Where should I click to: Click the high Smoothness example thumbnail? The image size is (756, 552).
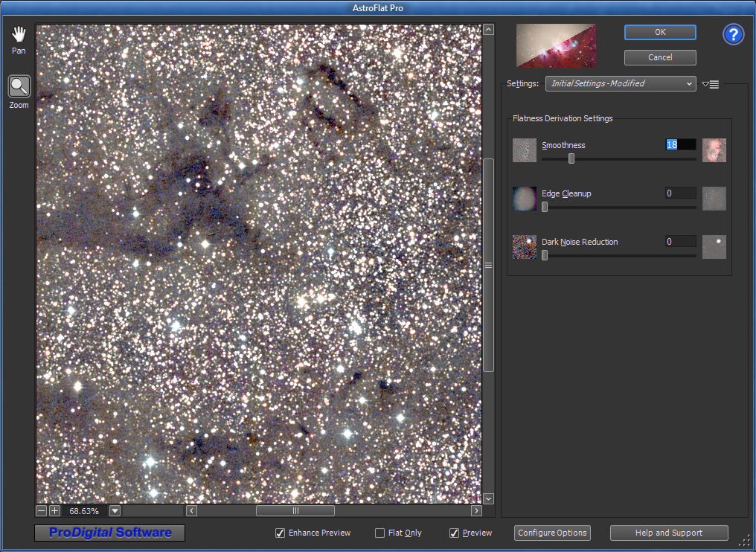714,150
